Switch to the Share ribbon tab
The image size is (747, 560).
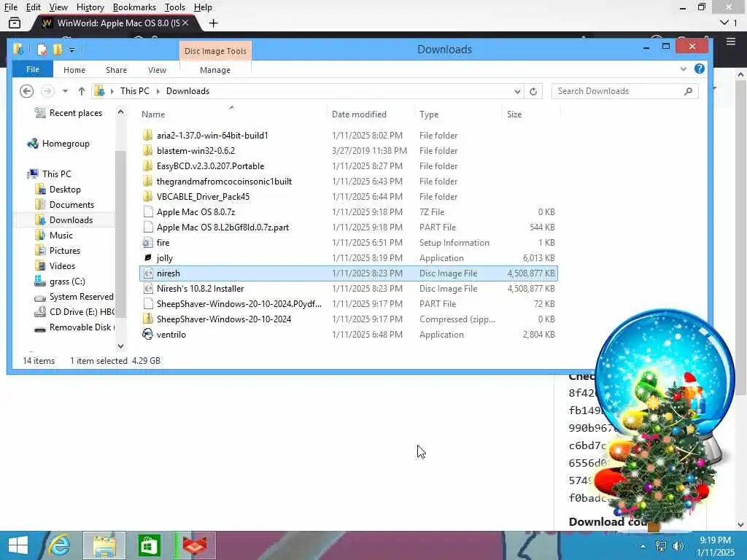[116, 70]
